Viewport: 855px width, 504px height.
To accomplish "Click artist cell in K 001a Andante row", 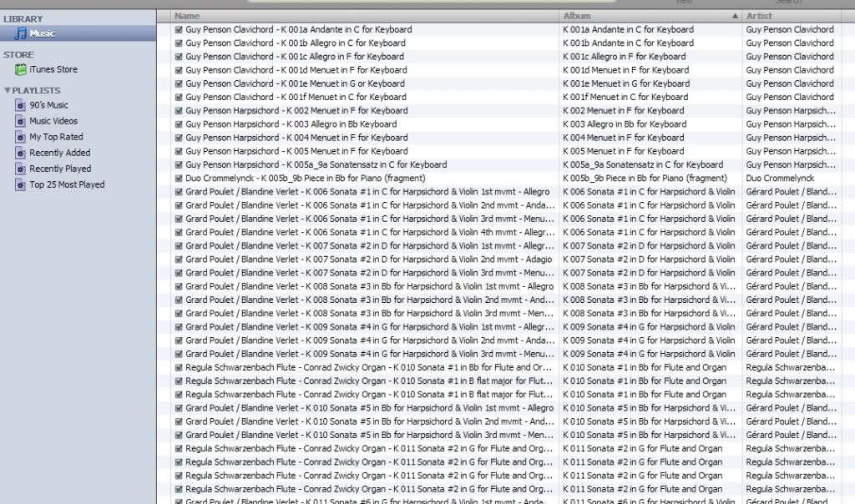I will click(x=790, y=29).
